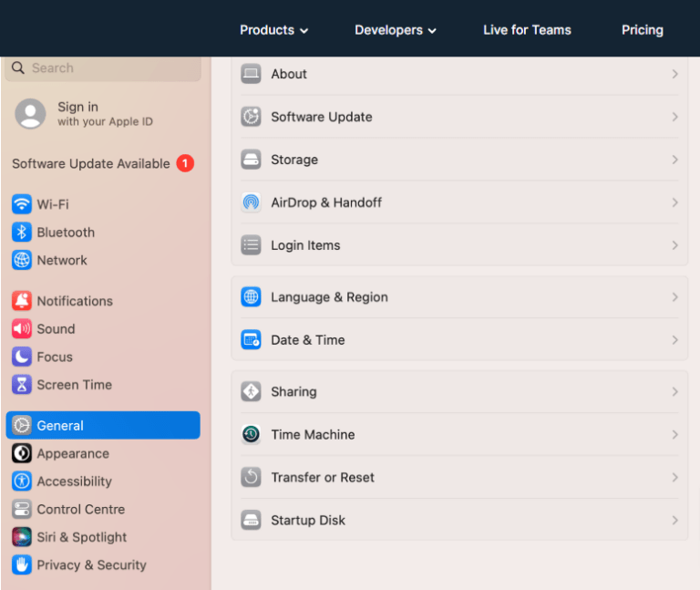
Task: Click the chevron on Language & Region row
Action: pyautogui.click(x=675, y=297)
